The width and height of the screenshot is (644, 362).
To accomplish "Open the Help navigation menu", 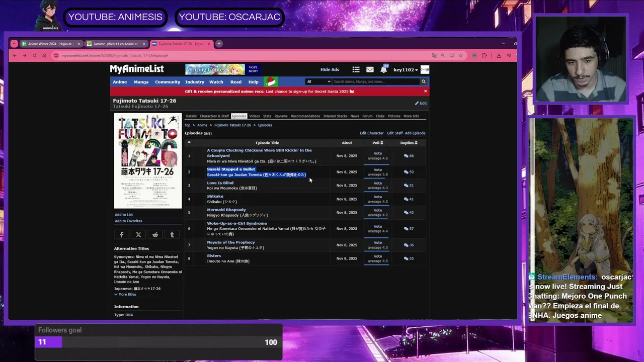I will (x=253, y=82).
